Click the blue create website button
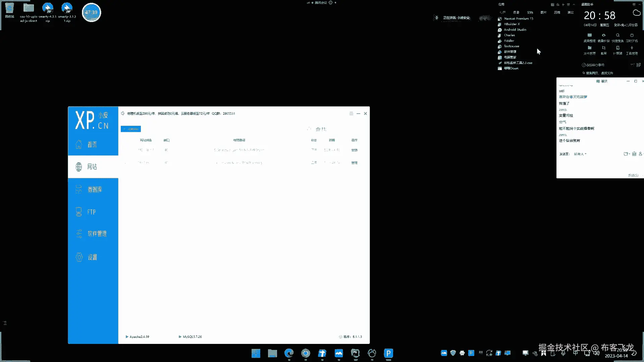The image size is (644, 362). [x=131, y=129]
